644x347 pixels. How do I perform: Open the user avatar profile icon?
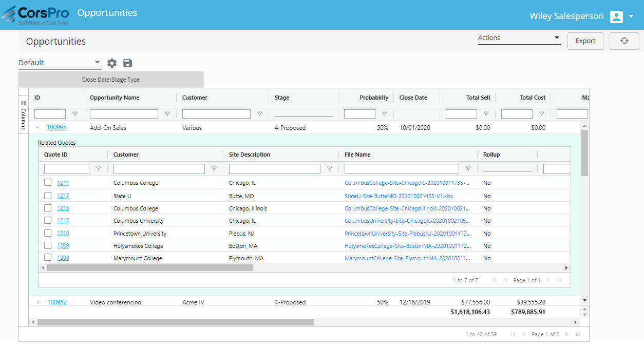click(x=616, y=16)
